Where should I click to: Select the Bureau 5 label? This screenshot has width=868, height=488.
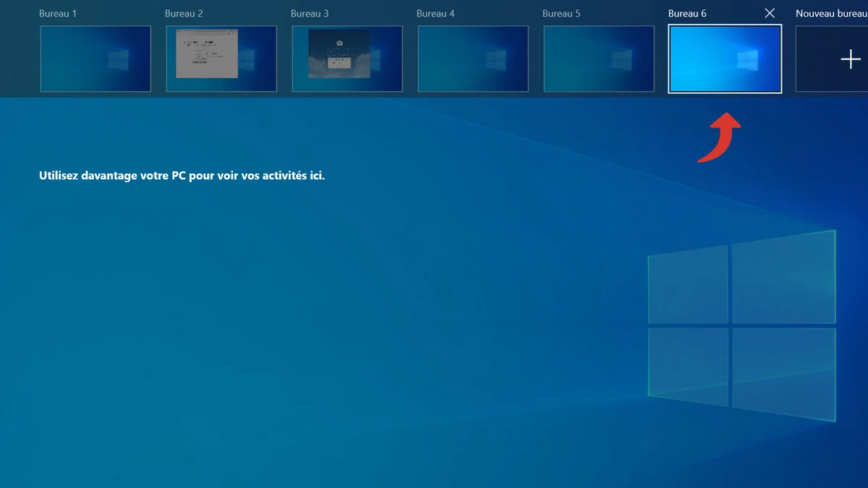561,13
